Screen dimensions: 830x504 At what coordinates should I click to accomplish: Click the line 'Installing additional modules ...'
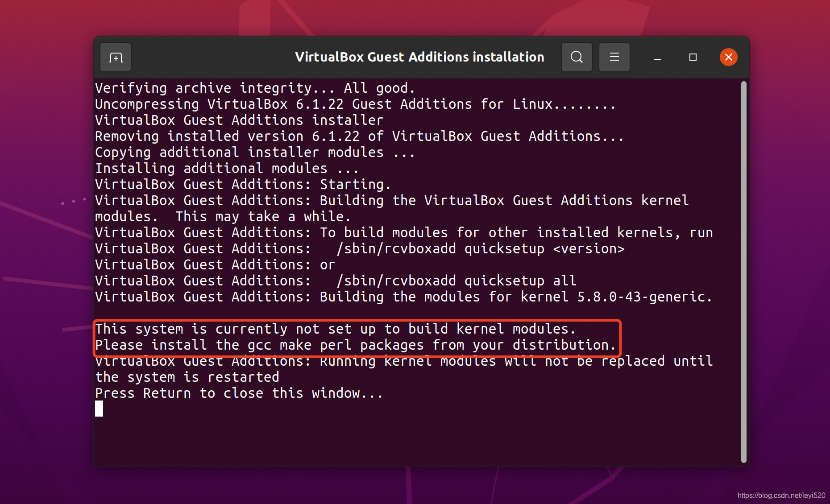click(x=227, y=168)
